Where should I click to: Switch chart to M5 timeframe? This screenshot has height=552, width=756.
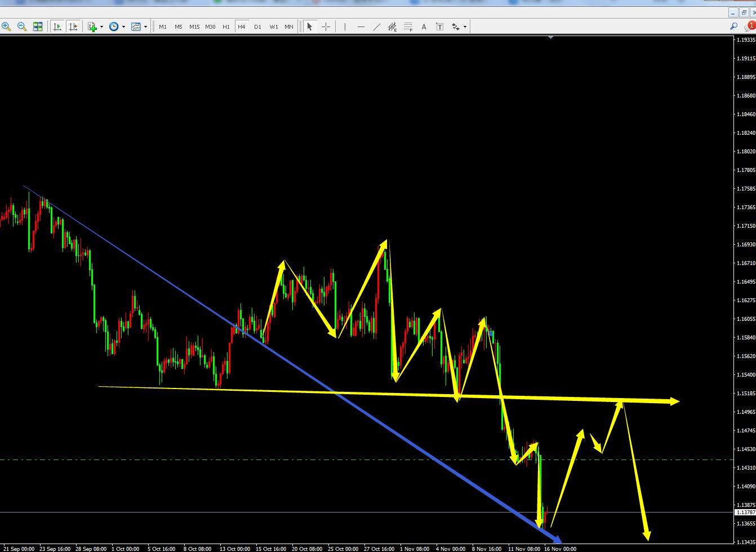(179, 27)
